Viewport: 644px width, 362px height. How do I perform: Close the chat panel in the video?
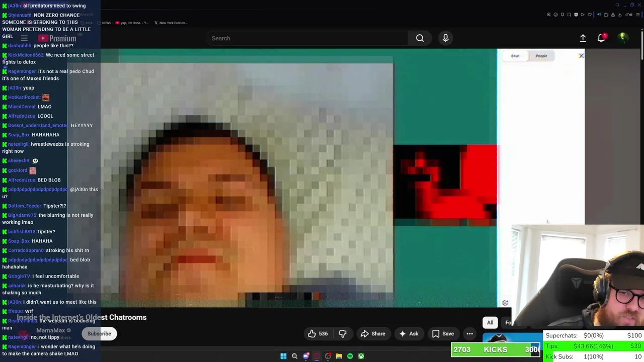(x=581, y=56)
